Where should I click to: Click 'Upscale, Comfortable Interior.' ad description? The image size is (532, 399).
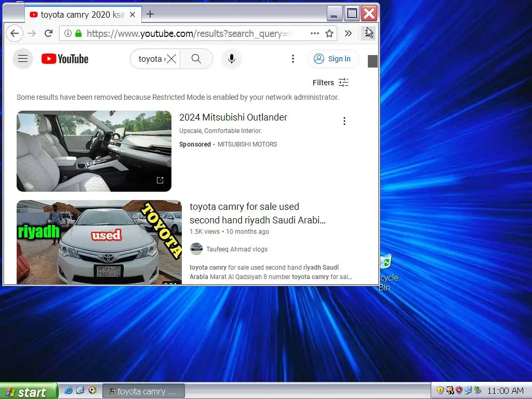[x=220, y=130]
